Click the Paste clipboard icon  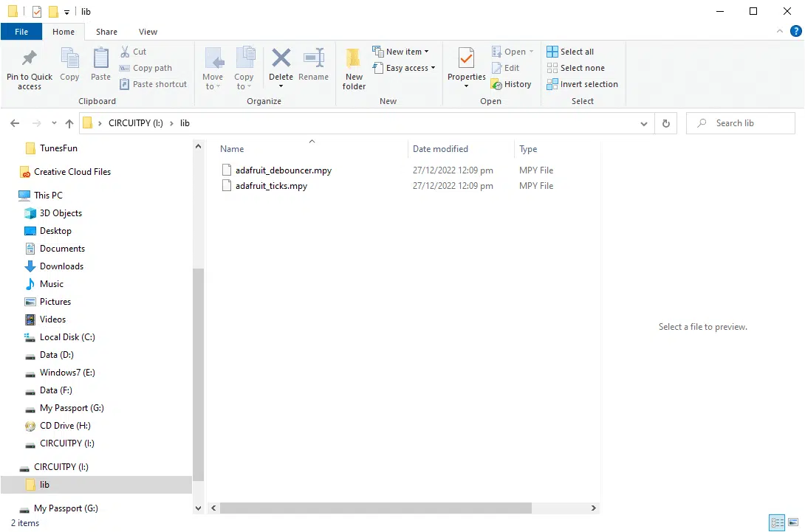pyautogui.click(x=100, y=58)
